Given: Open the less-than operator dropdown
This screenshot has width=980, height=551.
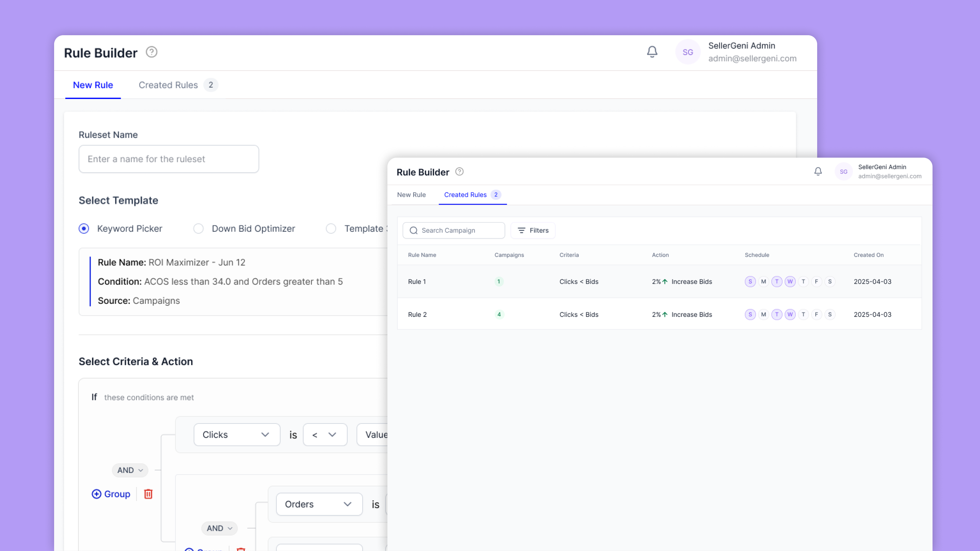Looking at the screenshot, I should pyautogui.click(x=325, y=435).
